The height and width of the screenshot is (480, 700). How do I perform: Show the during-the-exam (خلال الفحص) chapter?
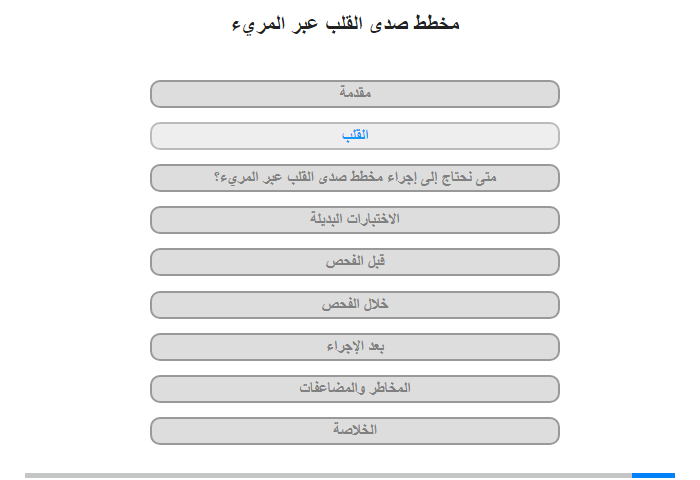[354, 305]
